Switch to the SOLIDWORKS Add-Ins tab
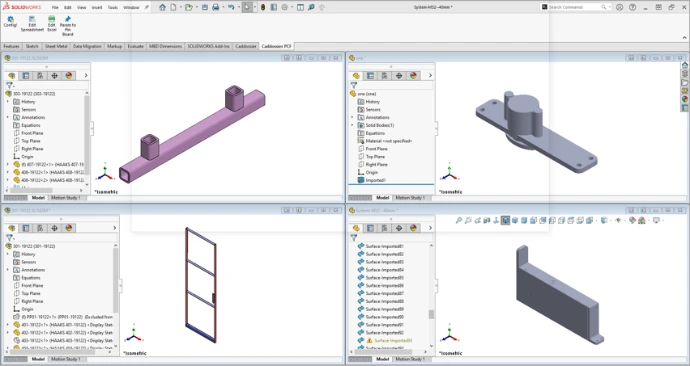The height and width of the screenshot is (366, 690). pos(209,46)
